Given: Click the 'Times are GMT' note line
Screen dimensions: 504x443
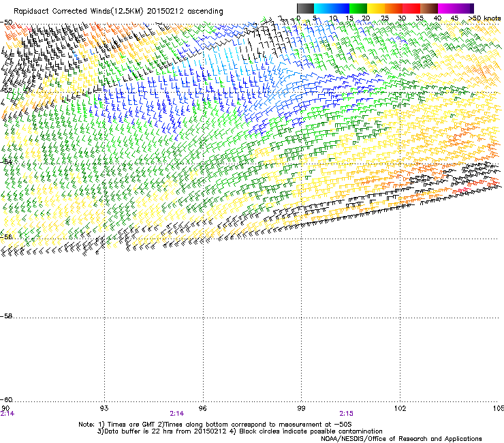Looking at the screenshot, I should (x=215, y=425).
